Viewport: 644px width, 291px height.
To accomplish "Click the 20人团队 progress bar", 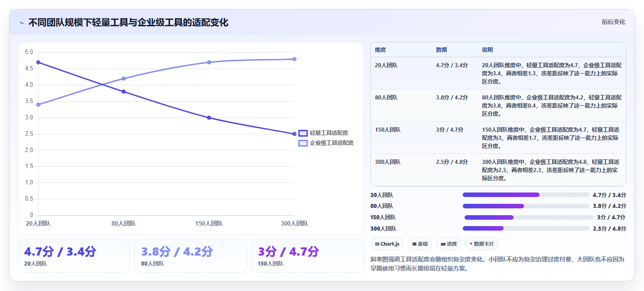I will tap(526, 195).
